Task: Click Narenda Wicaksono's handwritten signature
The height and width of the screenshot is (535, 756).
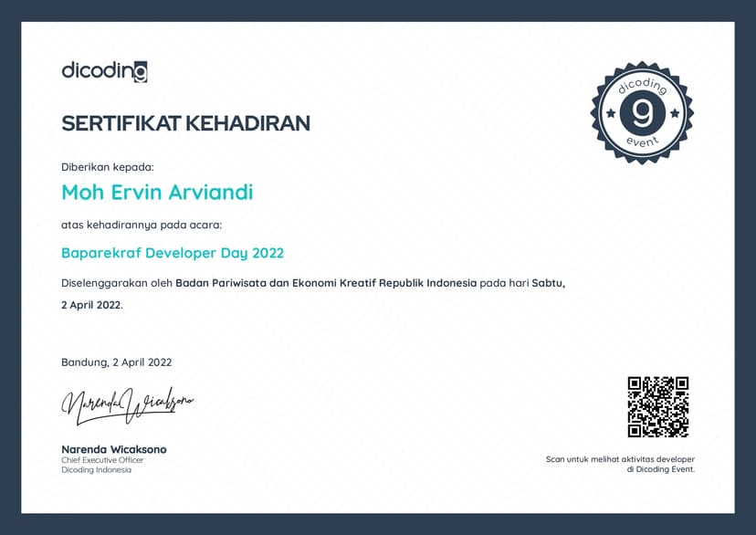Action: (x=127, y=403)
